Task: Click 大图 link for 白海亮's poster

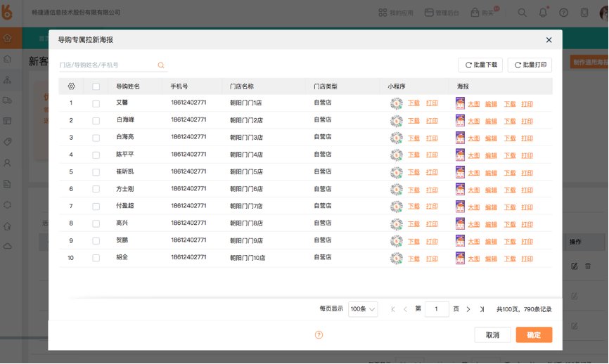Action: (474, 138)
